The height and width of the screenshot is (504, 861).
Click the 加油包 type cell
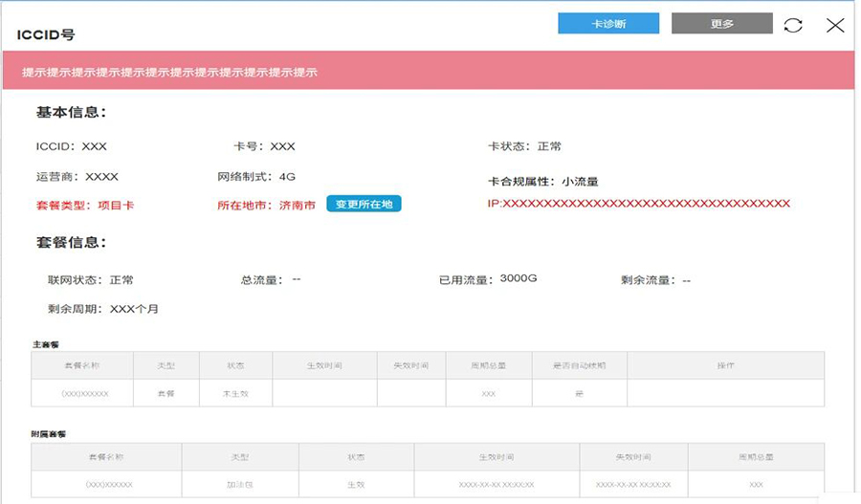(239, 485)
